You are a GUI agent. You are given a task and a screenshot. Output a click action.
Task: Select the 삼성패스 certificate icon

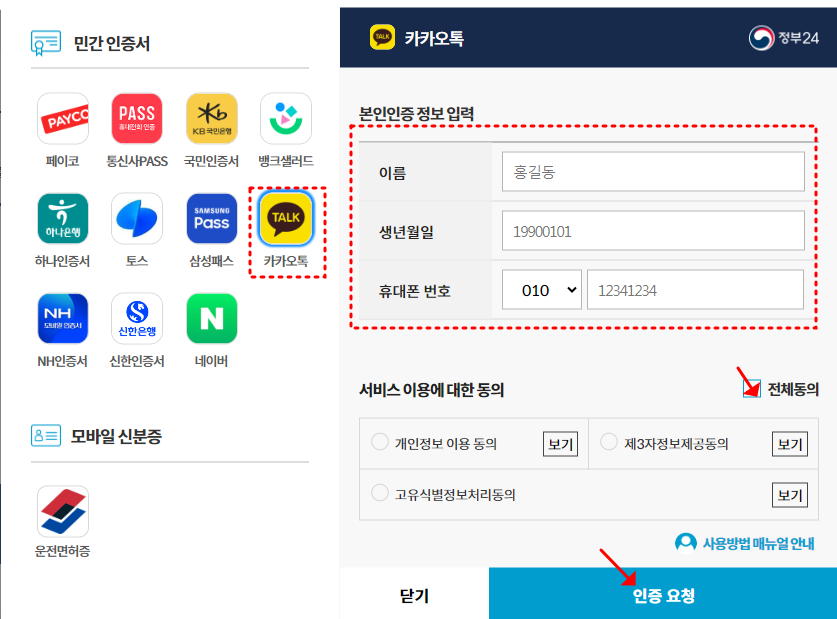(x=210, y=217)
